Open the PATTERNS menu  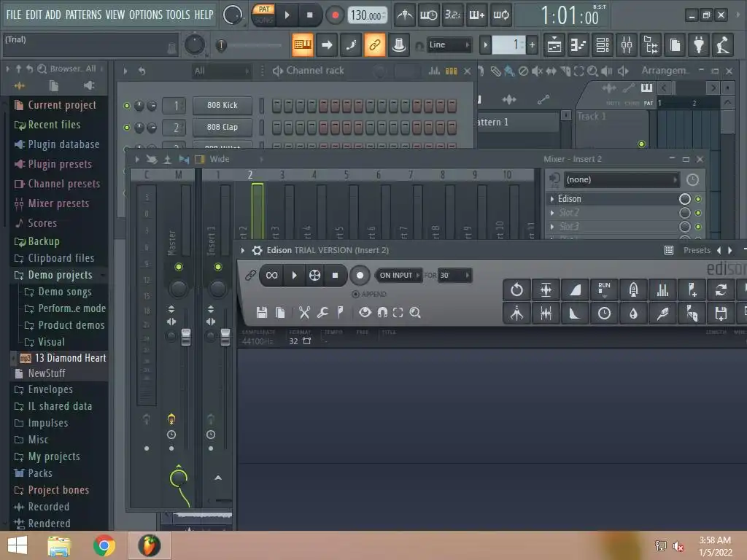click(x=83, y=15)
